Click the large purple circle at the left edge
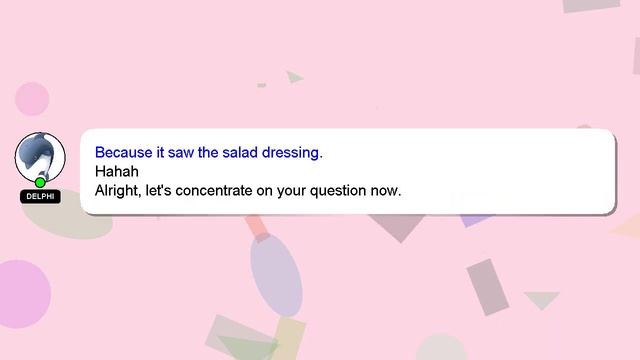 click(24, 294)
